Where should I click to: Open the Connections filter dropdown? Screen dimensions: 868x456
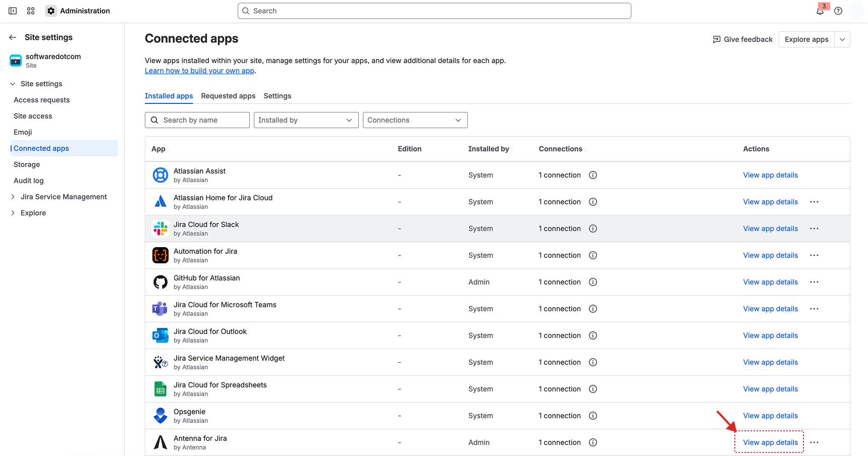click(x=415, y=120)
